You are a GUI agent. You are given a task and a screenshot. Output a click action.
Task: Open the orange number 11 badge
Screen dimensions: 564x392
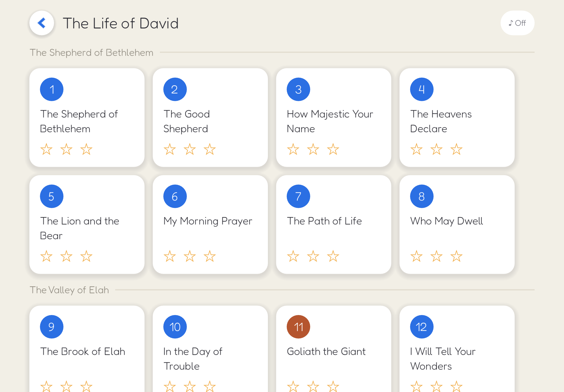[x=298, y=327]
